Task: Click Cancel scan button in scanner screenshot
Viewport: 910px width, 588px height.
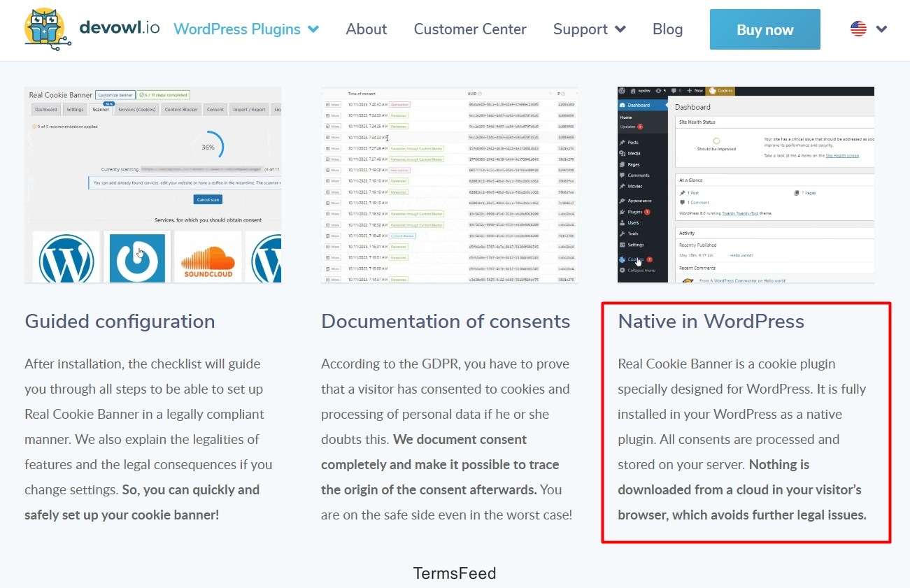Action: pos(208,200)
